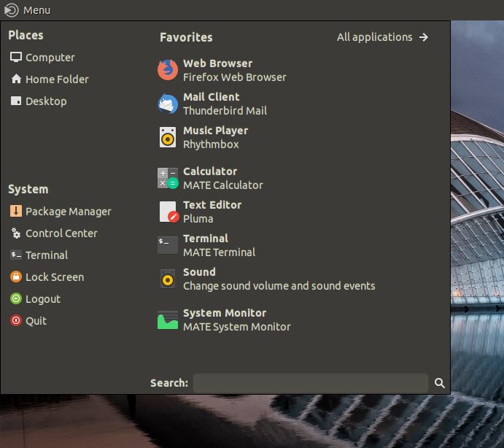The height and width of the screenshot is (448, 504).
Task: Focus the Search input field
Action: (311, 383)
